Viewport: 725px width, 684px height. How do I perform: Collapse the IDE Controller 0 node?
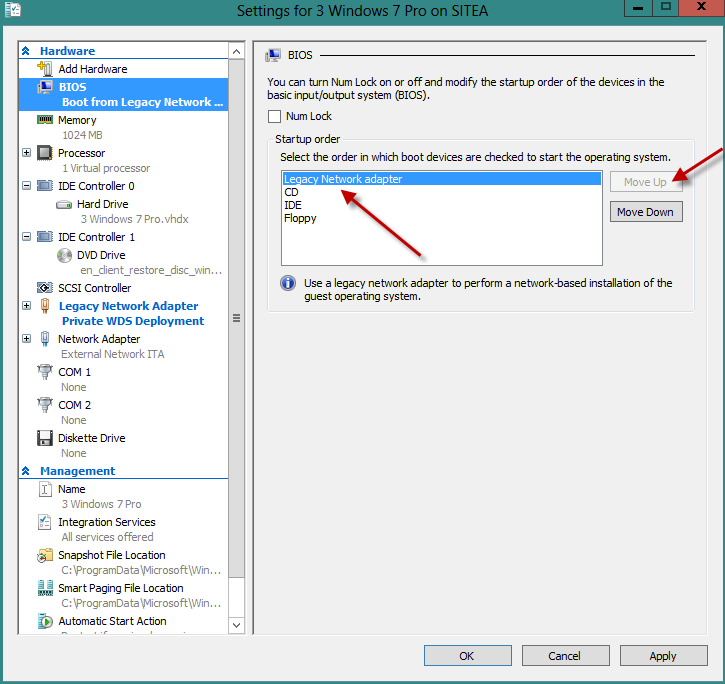pyautogui.click(x=26, y=186)
